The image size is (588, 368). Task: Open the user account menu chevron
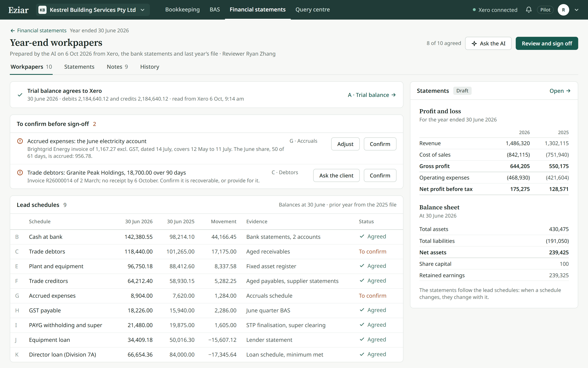pyautogui.click(x=576, y=10)
